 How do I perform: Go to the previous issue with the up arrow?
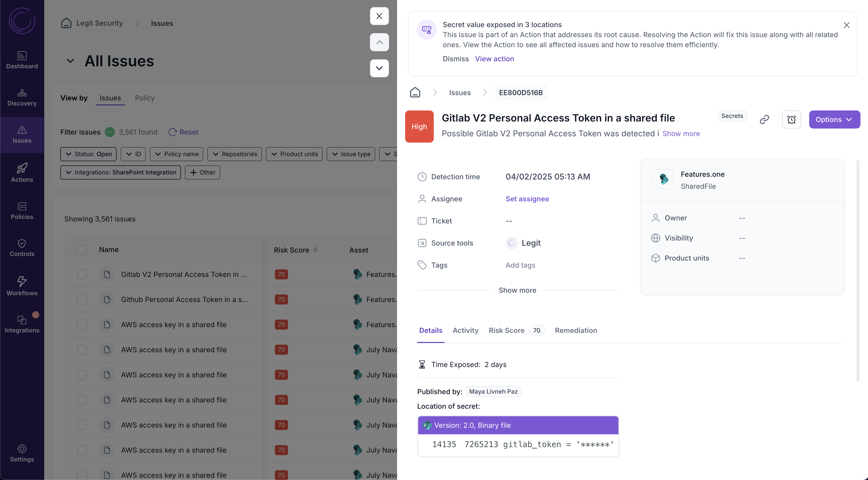379,42
